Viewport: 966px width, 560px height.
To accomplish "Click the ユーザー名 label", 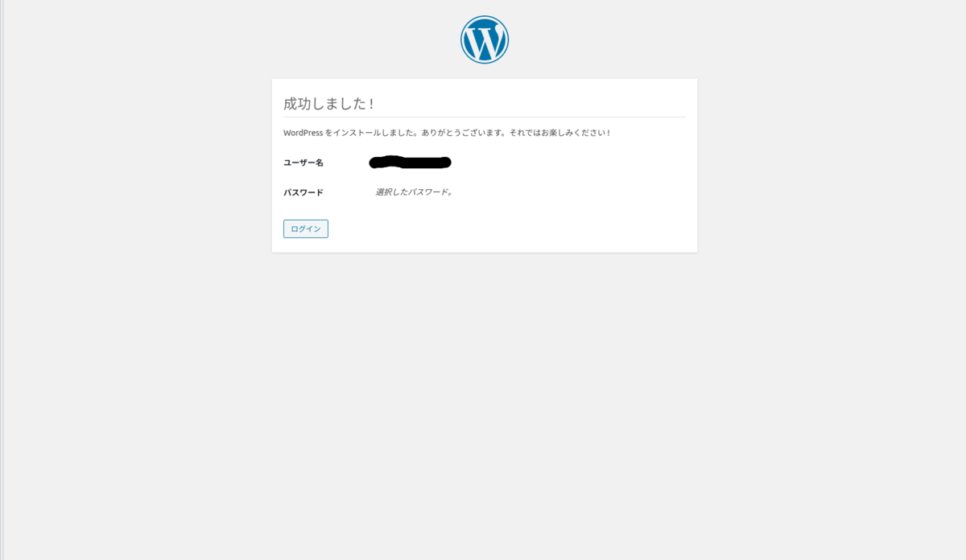I will point(303,163).
